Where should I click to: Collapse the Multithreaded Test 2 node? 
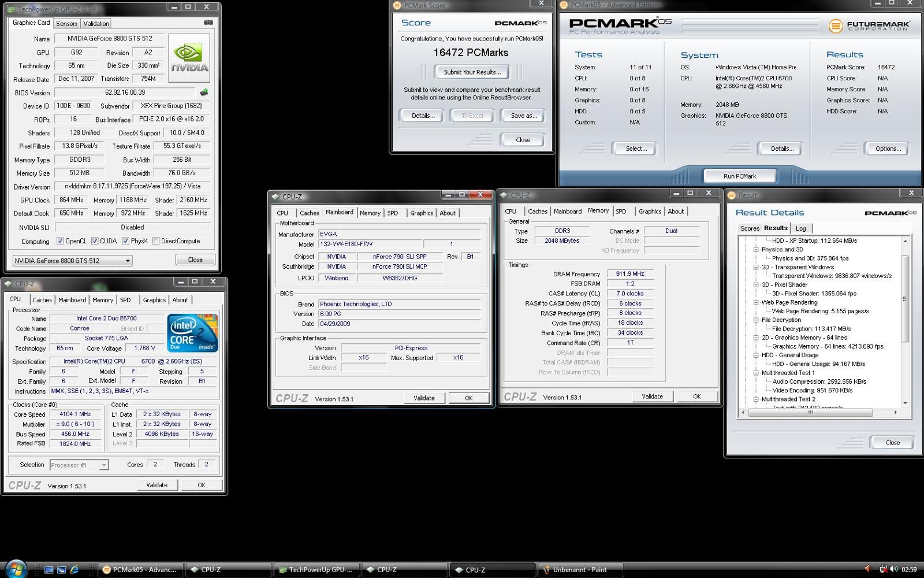756,399
